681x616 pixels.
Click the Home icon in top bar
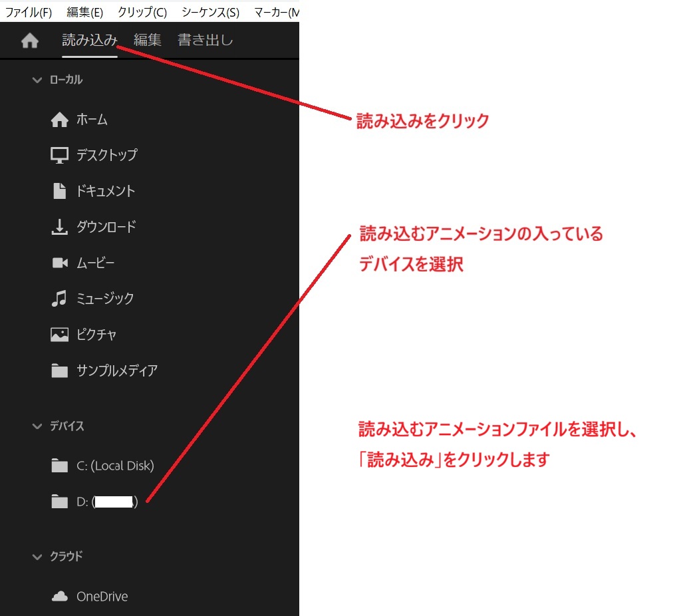click(x=29, y=41)
